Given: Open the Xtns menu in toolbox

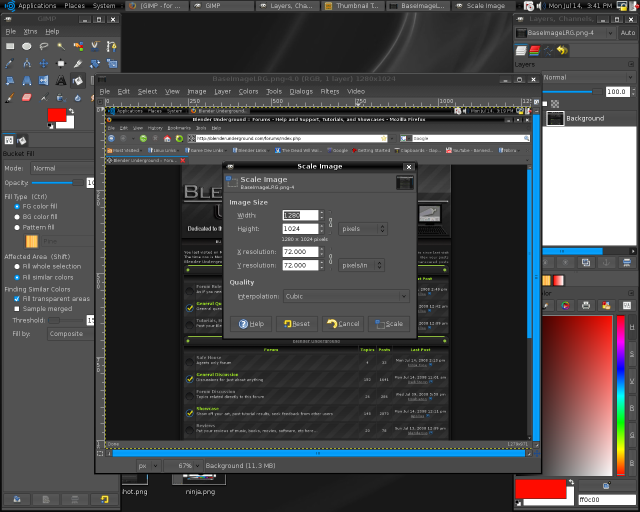Looking at the screenshot, I should click(30, 31).
